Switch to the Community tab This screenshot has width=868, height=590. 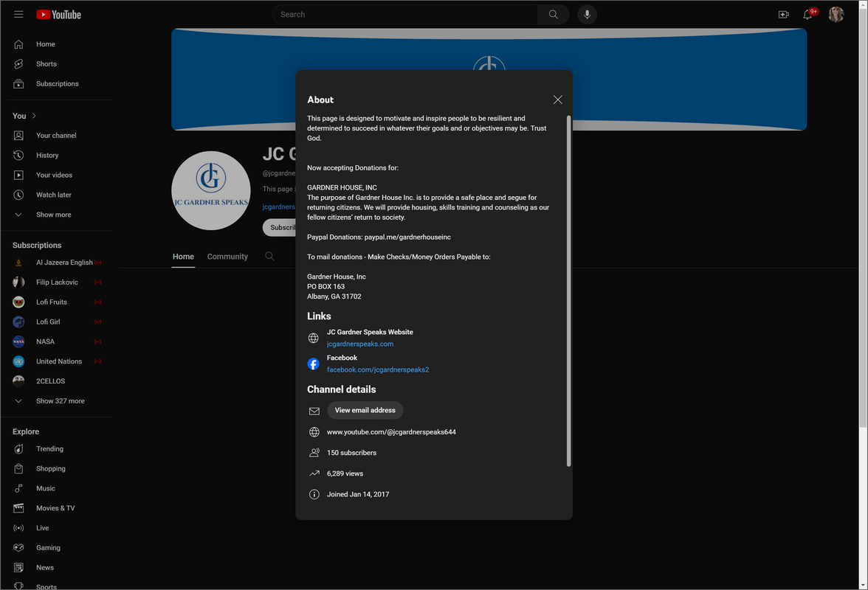point(227,257)
